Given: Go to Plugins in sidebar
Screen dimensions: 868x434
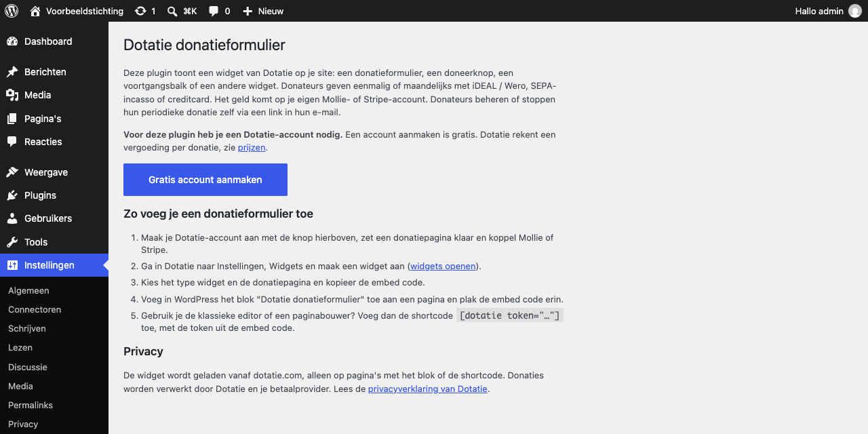Looking at the screenshot, I should tap(54, 195).
